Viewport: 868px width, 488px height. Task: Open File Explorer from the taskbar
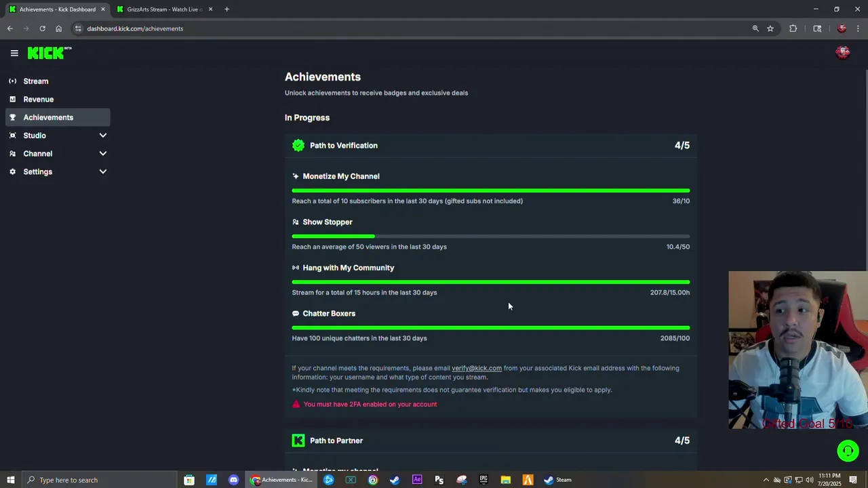pos(506,480)
